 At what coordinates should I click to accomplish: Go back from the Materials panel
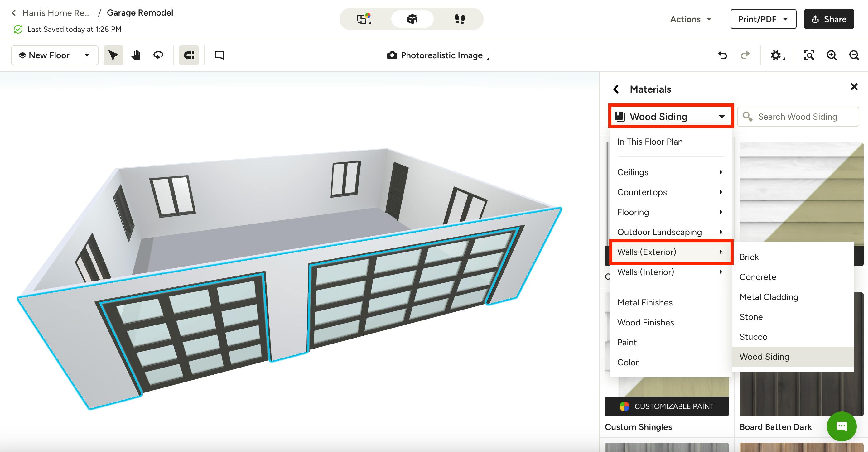click(x=616, y=89)
